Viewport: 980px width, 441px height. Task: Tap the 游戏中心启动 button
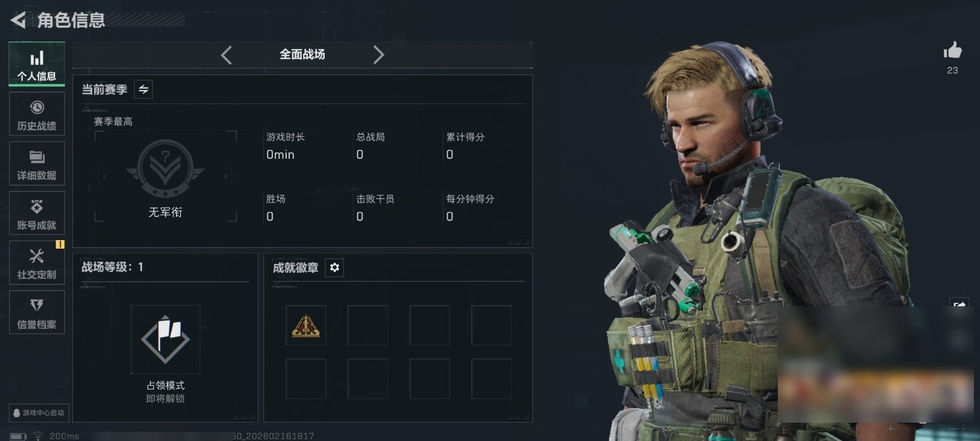(x=39, y=413)
